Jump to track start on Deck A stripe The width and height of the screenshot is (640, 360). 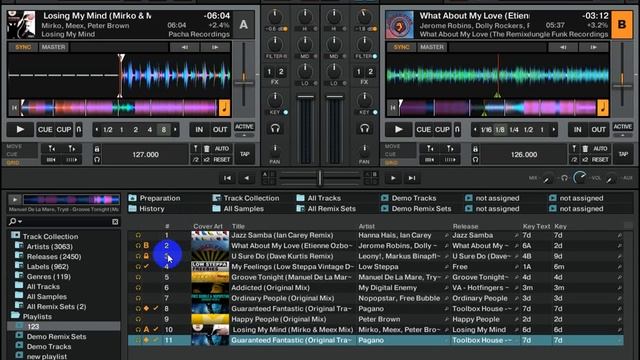pyautogui.click(x=14, y=108)
